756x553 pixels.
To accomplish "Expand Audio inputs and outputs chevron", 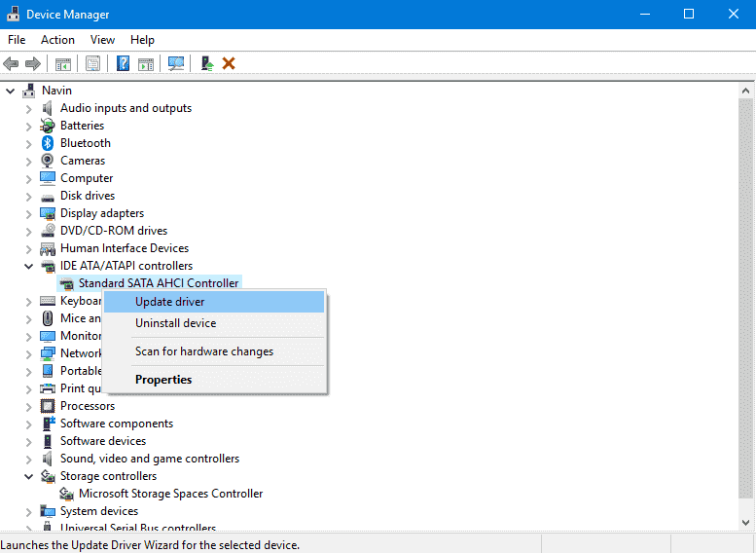I will point(28,109).
